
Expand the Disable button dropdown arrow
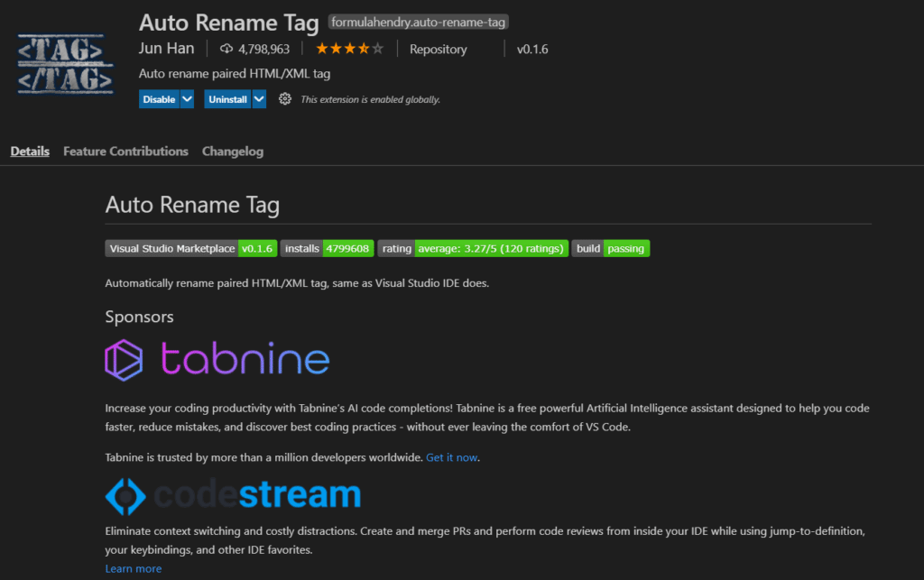coord(187,99)
